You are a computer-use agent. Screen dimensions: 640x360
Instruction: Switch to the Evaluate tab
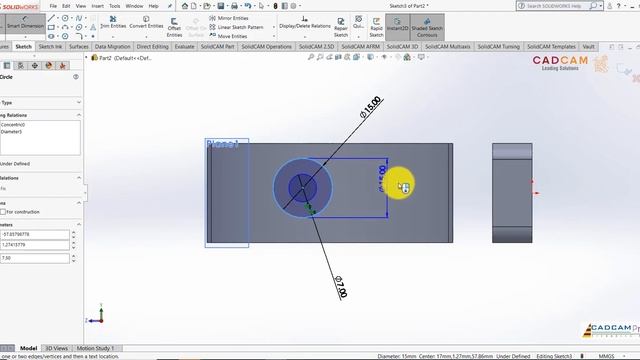click(184, 47)
